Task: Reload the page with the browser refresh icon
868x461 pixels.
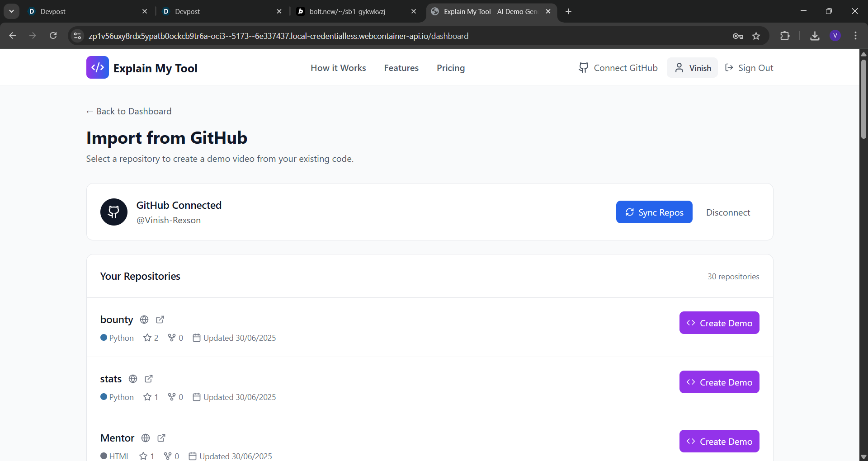Action: pyautogui.click(x=53, y=36)
